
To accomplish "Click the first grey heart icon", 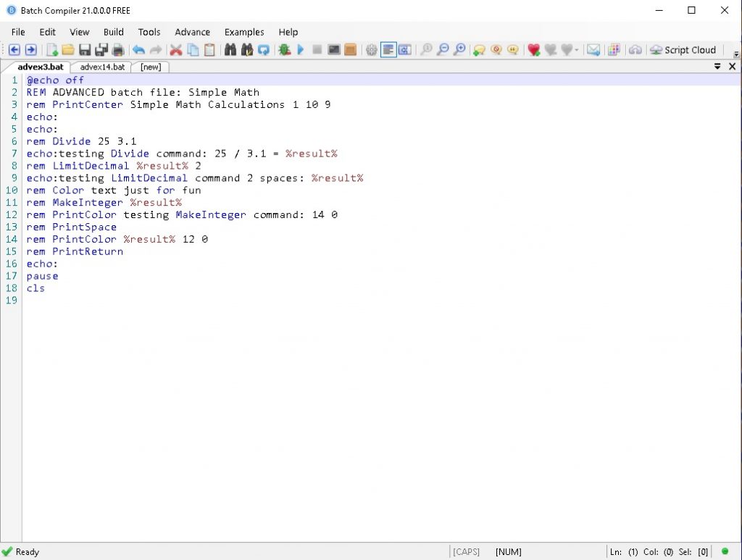I will 551,50.
